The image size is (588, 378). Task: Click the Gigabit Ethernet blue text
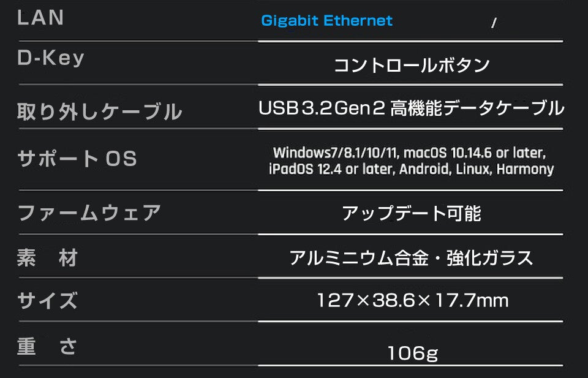326,21
